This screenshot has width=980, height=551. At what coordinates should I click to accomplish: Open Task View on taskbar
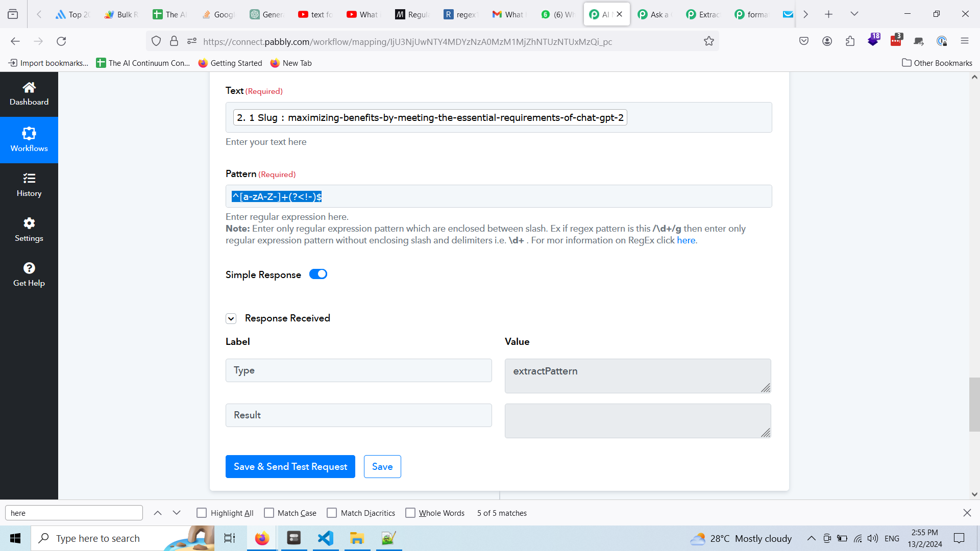pos(230,538)
